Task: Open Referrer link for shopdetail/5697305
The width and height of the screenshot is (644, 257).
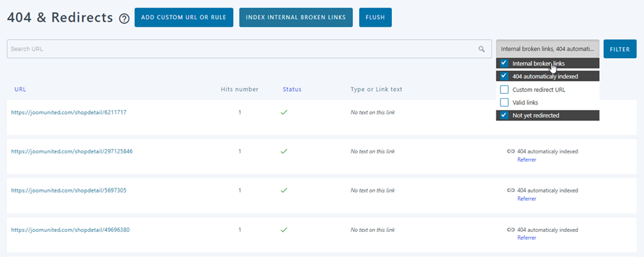Action: [x=526, y=199]
